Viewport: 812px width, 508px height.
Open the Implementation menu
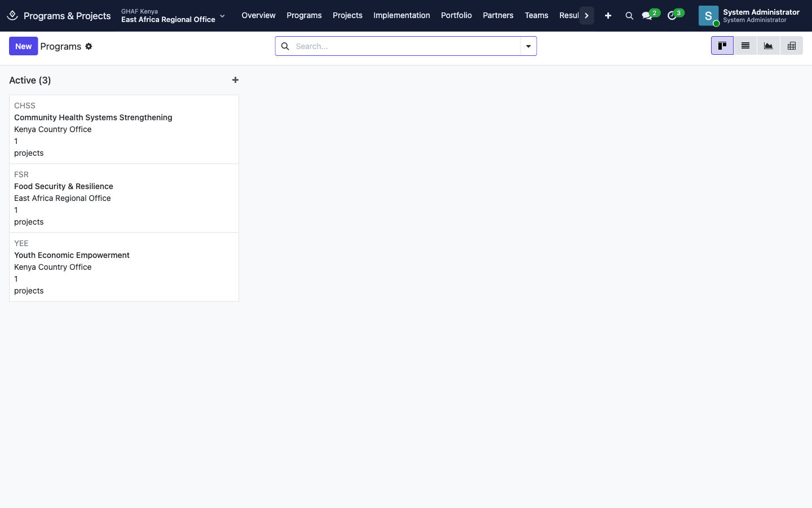click(x=401, y=15)
